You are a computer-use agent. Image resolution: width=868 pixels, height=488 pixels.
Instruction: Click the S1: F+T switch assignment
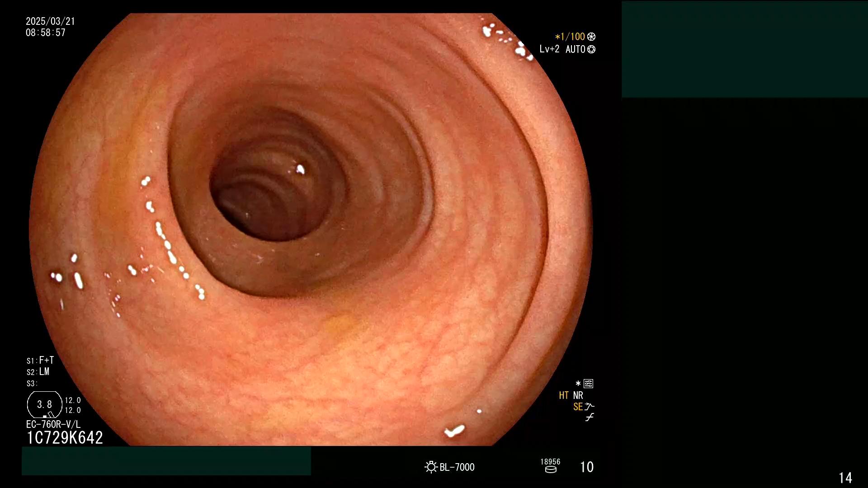40,360
